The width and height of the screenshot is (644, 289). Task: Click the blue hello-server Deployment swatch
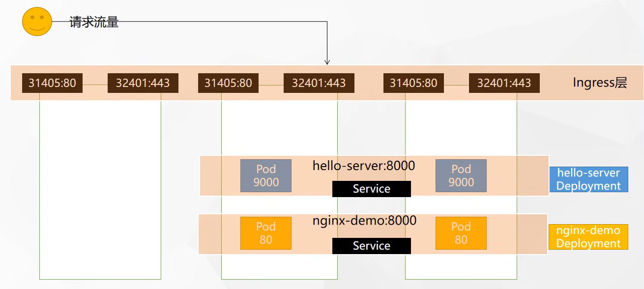588,179
